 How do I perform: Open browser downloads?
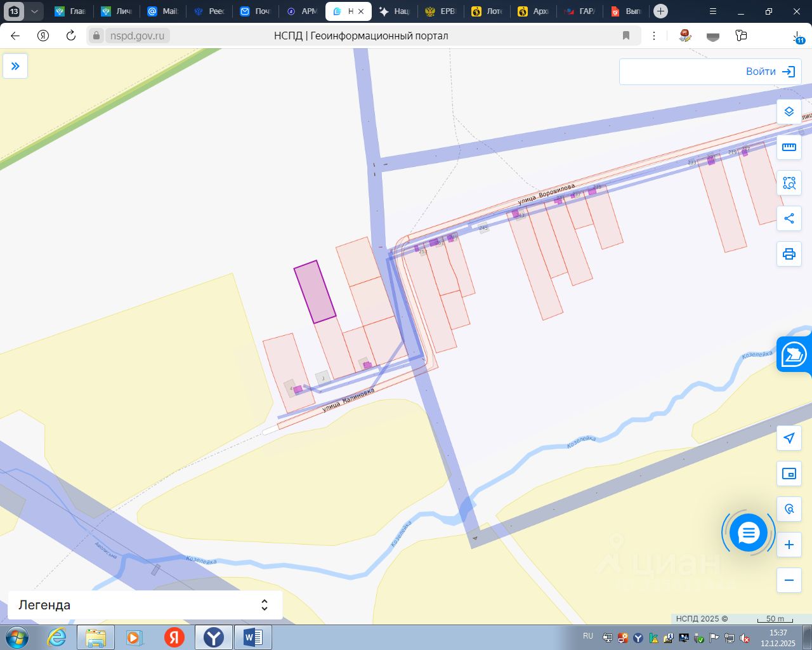click(x=797, y=36)
